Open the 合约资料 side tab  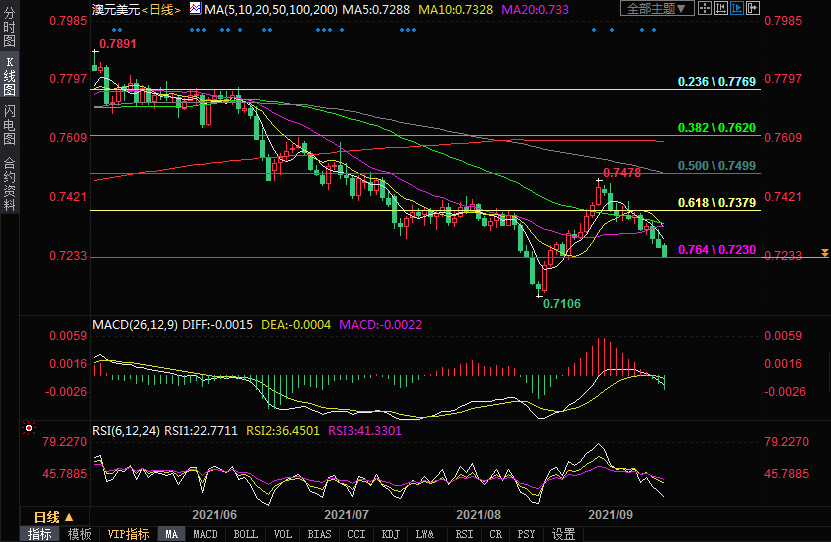click(x=9, y=185)
